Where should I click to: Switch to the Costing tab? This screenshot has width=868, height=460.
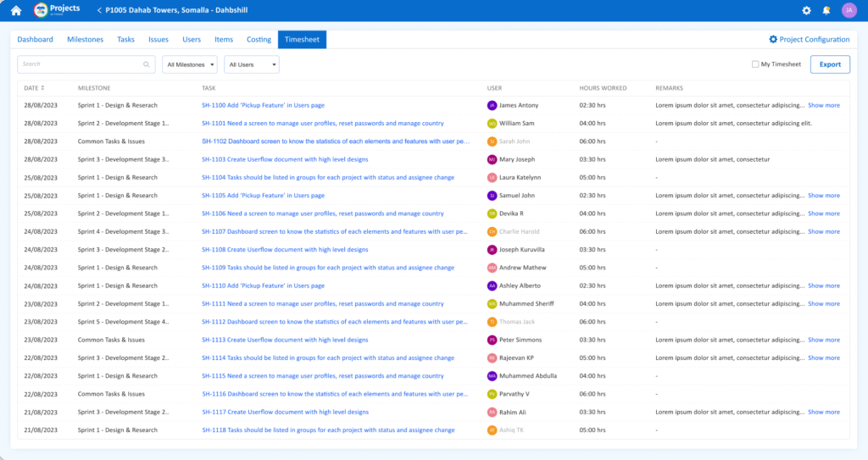(x=259, y=40)
